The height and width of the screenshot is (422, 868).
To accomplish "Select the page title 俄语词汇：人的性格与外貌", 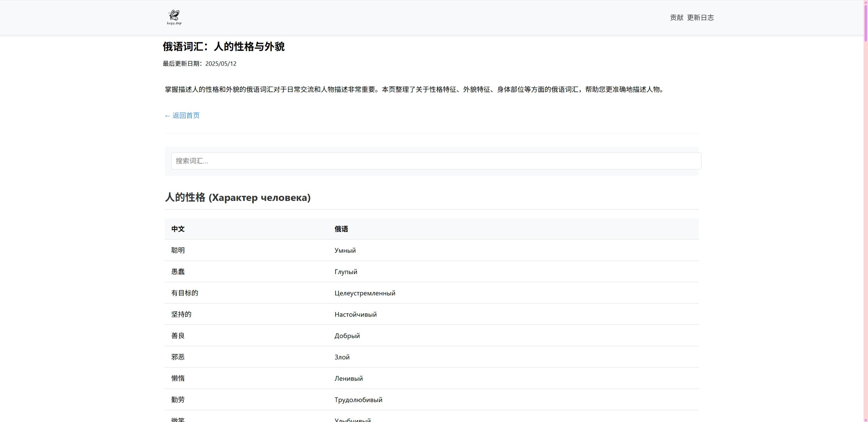I will tap(224, 47).
